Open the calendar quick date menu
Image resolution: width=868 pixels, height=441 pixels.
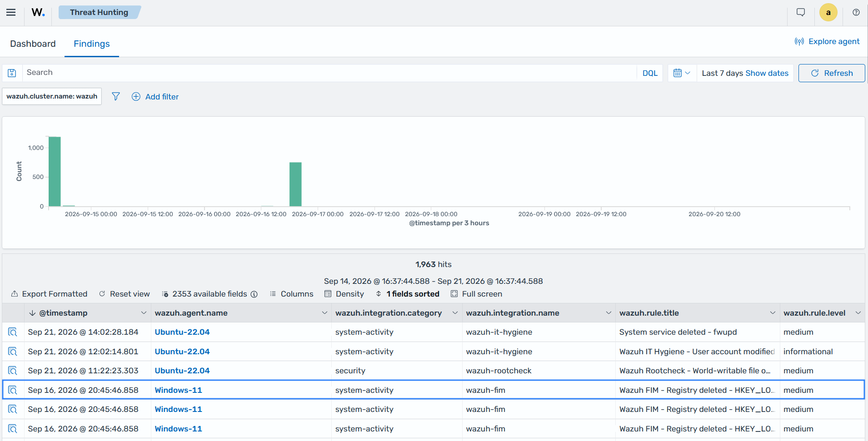682,73
